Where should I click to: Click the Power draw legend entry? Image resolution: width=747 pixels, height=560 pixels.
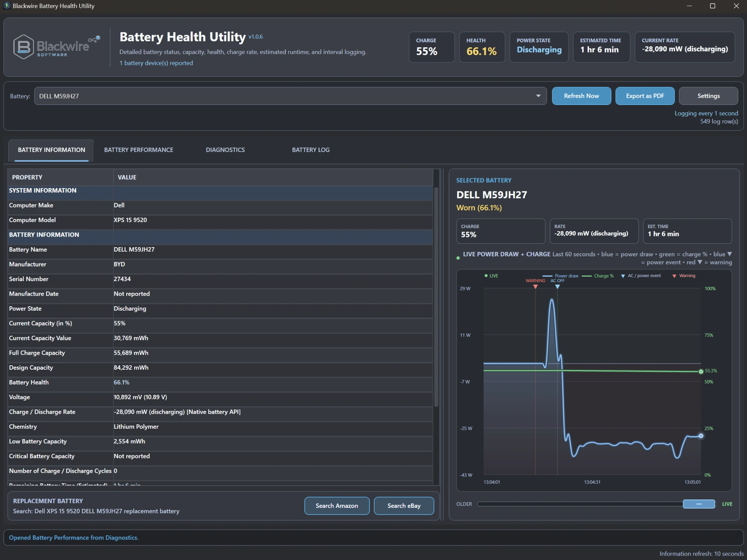pos(561,276)
